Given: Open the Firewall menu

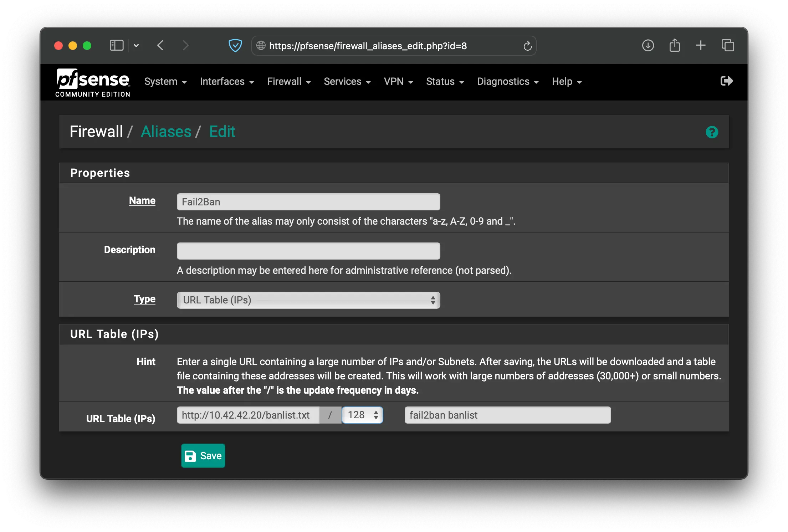Looking at the screenshot, I should [289, 82].
